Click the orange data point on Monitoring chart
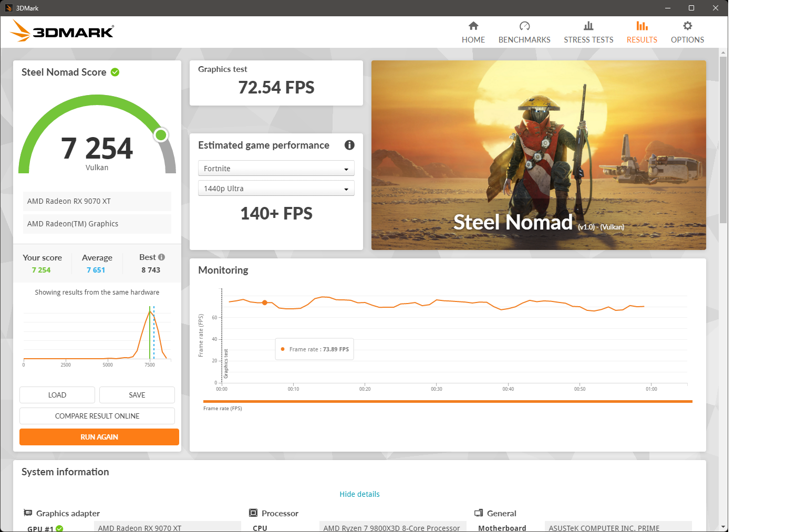807x532 pixels. [265, 302]
